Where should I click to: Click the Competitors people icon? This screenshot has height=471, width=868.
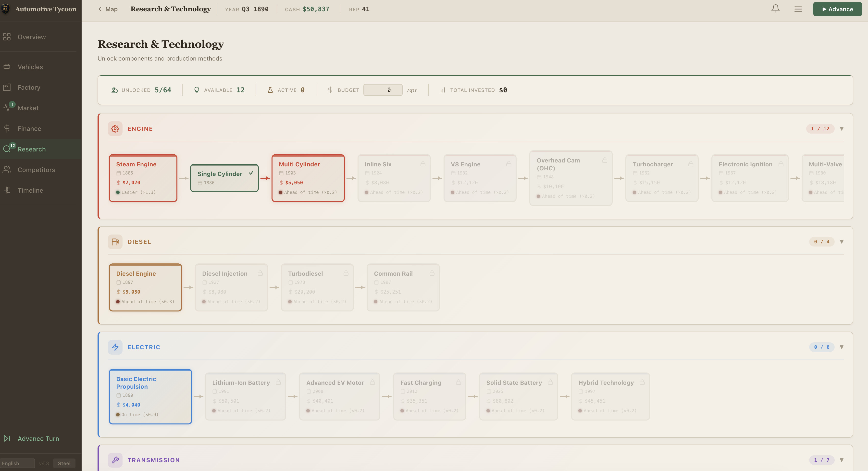pos(7,170)
